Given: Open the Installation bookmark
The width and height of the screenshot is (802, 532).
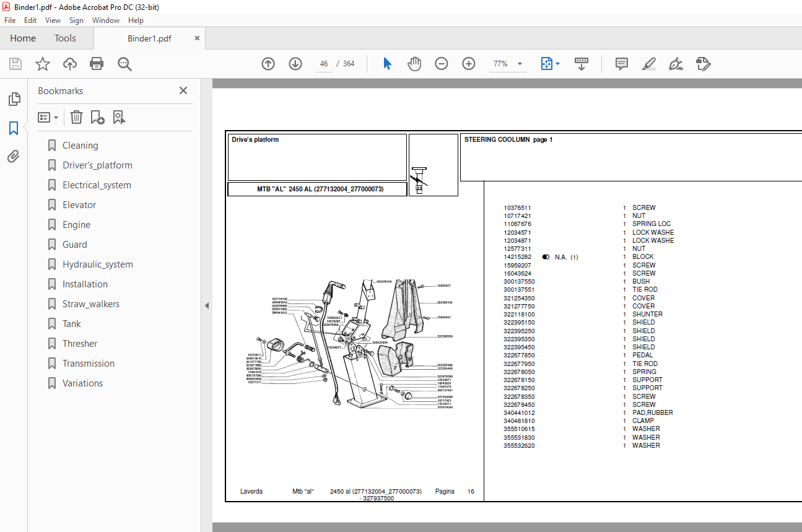Looking at the screenshot, I should coord(85,284).
